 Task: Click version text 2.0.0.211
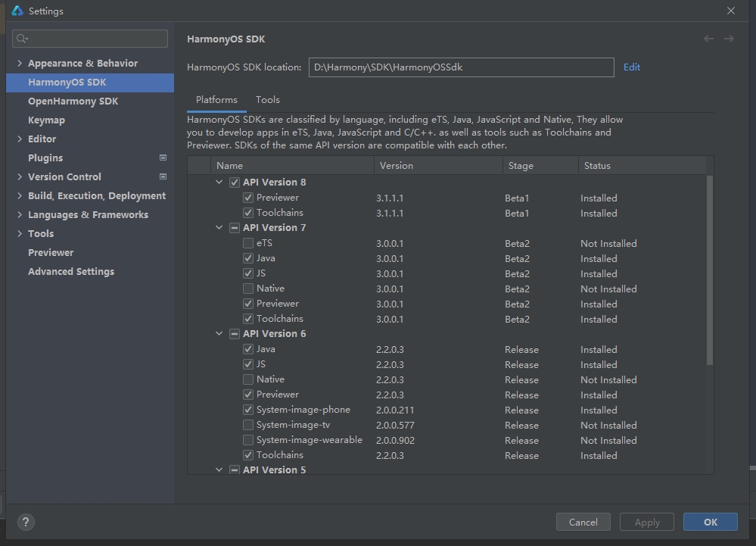(x=395, y=410)
